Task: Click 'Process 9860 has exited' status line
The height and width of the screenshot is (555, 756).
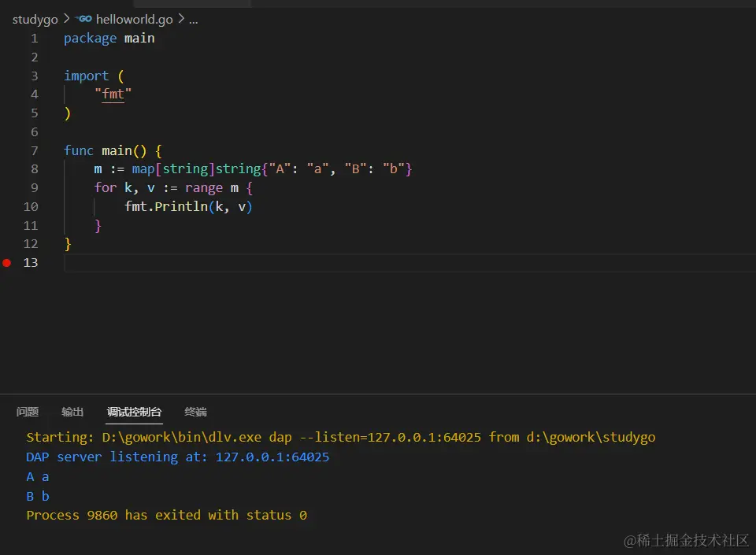Action: coord(166,516)
